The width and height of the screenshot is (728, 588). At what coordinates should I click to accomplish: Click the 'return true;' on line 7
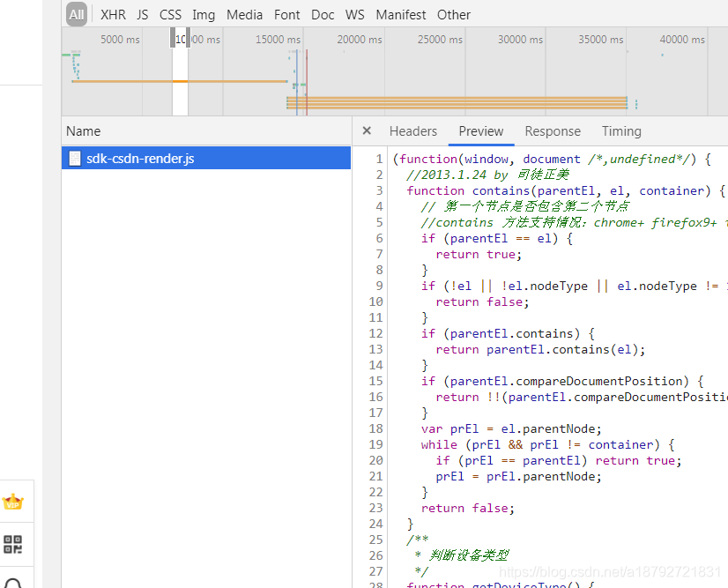[479, 255]
